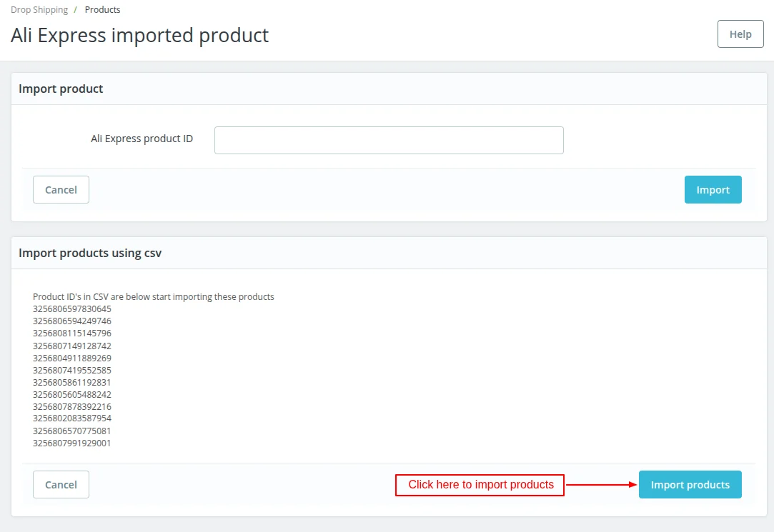Click the Ali Express product ID label
This screenshot has width=774, height=532.
(142, 139)
